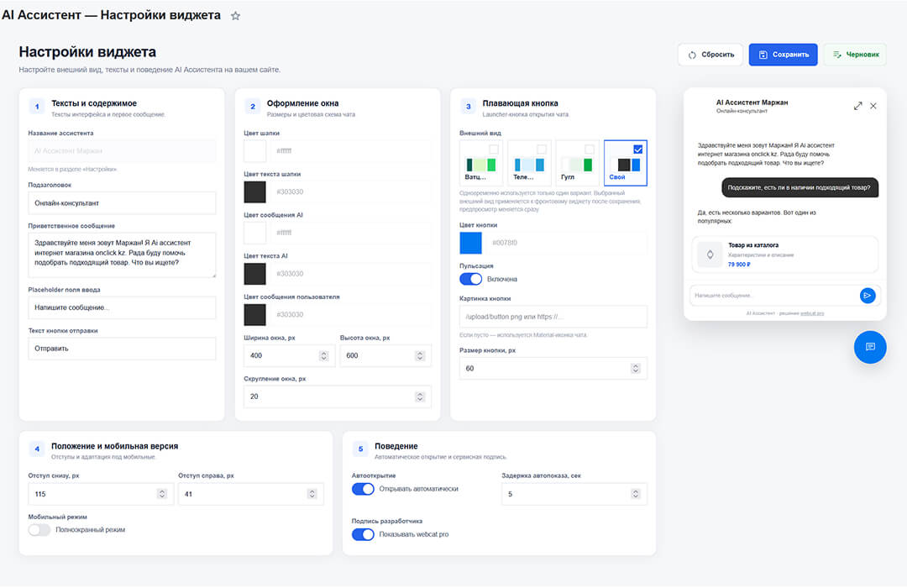Expand the chat preview window icon
907x588 pixels.
(x=857, y=106)
